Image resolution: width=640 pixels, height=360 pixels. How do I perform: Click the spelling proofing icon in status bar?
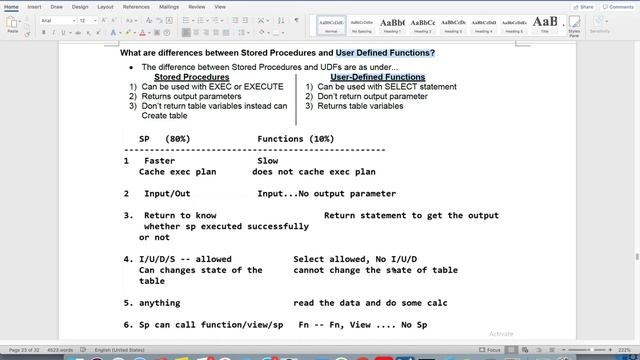tap(83, 350)
